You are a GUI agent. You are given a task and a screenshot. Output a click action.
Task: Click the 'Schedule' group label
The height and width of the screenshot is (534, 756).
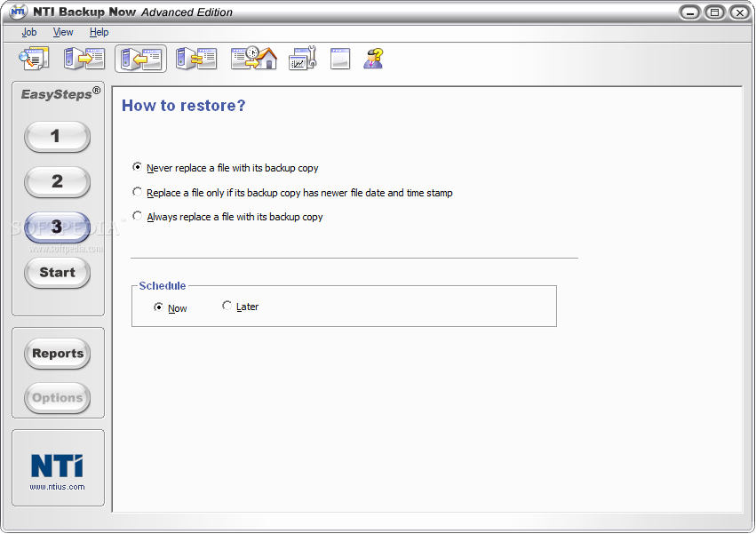[163, 285]
